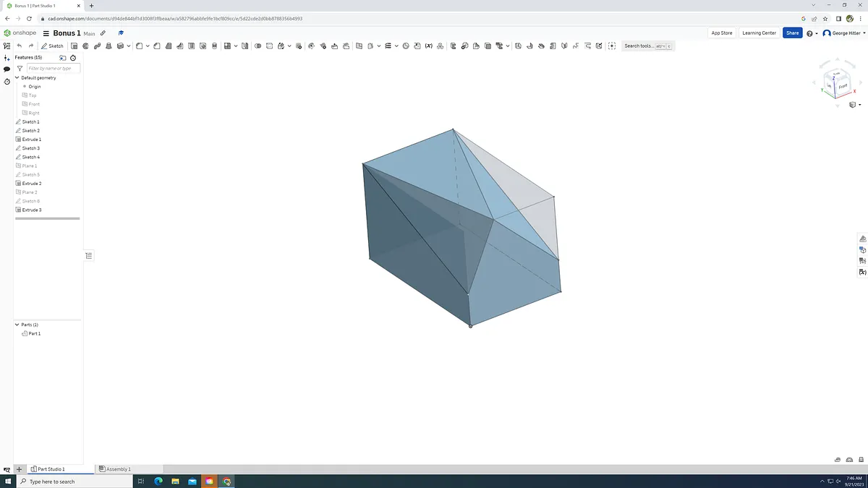Click the Search tools field
Image resolution: width=868 pixels, height=488 pixels.
pos(639,46)
